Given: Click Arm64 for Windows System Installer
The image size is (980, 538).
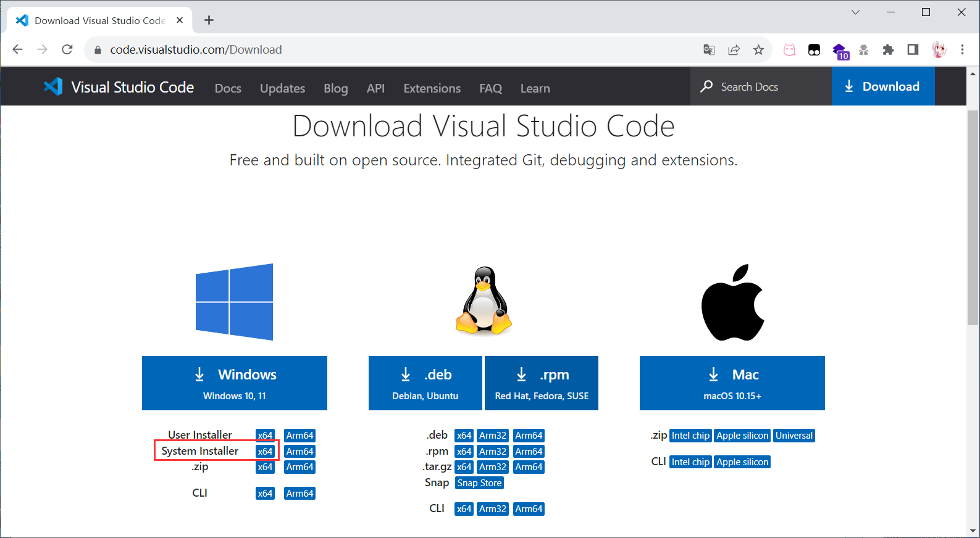Looking at the screenshot, I should pyautogui.click(x=299, y=452).
